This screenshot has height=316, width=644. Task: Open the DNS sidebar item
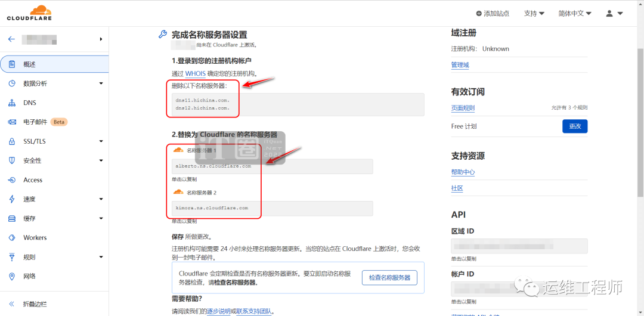point(54,103)
